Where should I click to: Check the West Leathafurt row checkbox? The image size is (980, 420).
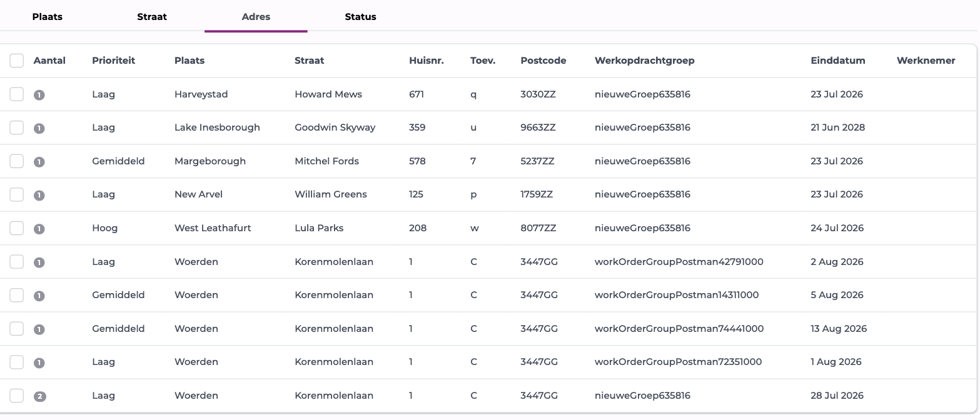[x=17, y=228]
